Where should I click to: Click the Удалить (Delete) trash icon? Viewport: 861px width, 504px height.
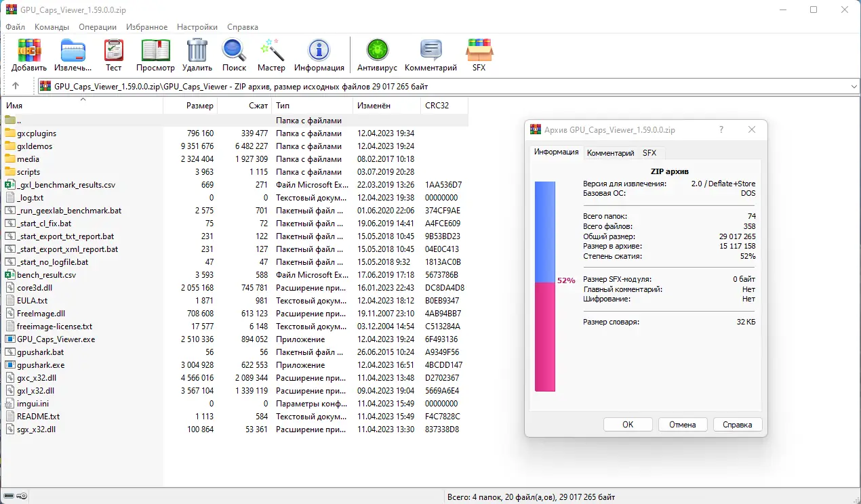pyautogui.click(x=197, y=50)
